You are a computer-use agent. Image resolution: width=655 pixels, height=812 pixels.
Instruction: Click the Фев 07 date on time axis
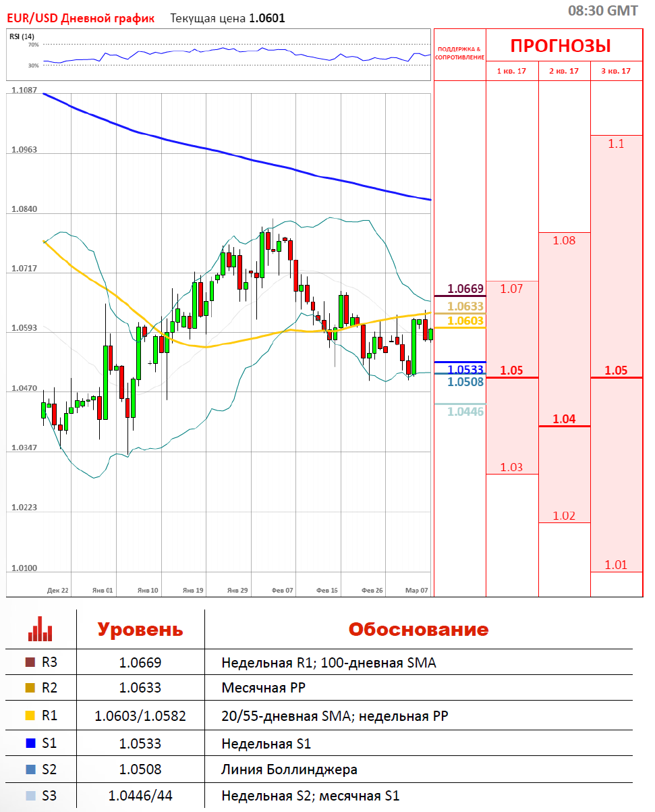[x=282, y=590]
